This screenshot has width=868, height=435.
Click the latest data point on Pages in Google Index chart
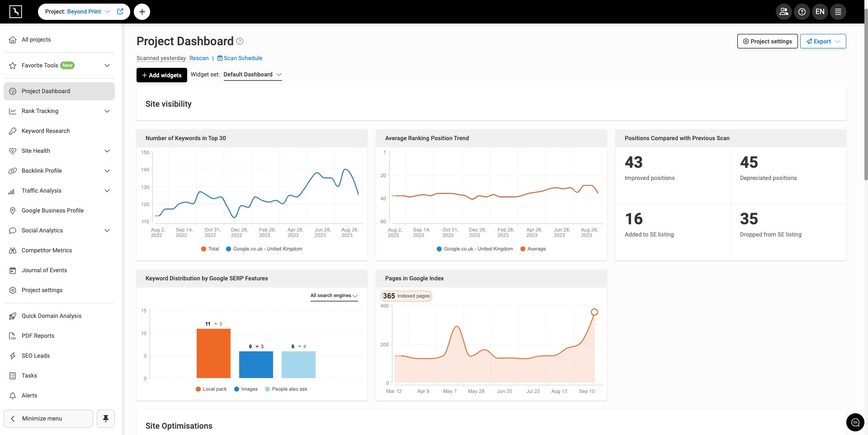pyautogui.click(x=594, y=312)
